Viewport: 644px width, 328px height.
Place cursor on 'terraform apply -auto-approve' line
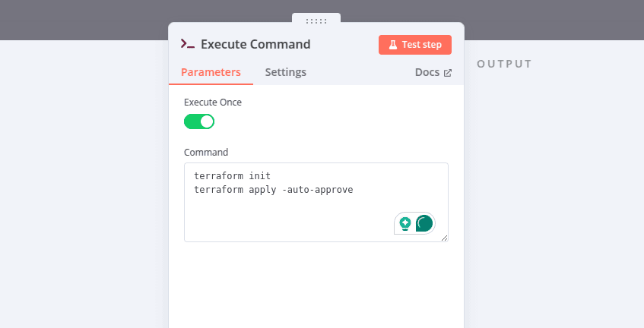[x=274, y=189]
